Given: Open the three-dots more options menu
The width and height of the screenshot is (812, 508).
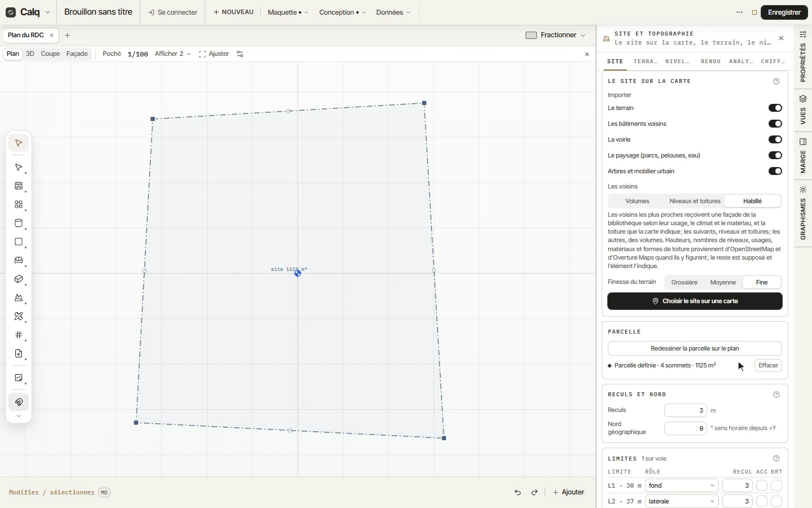Looking at the screenshot, I should coord(740,12).
